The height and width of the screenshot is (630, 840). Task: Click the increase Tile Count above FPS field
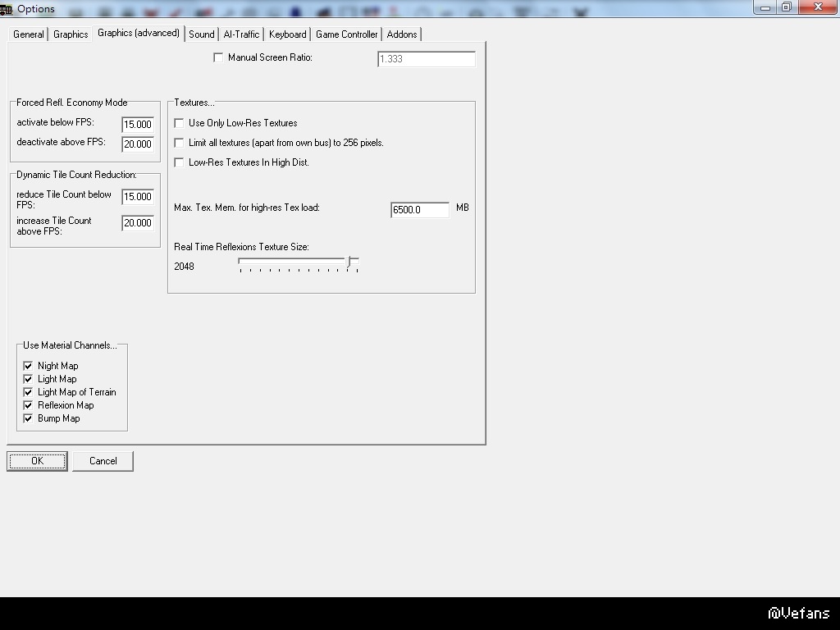tap(138, 223)
